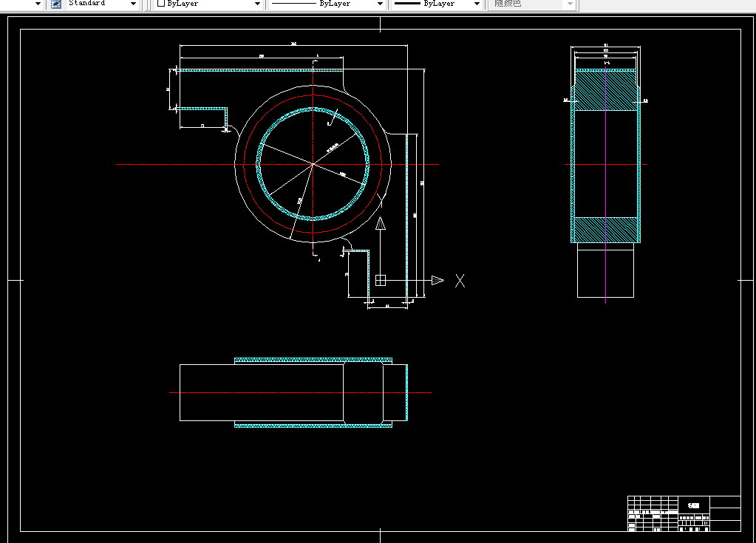
Task: Select the lower hatched area in section view
Action: click(x=605, y=230)
